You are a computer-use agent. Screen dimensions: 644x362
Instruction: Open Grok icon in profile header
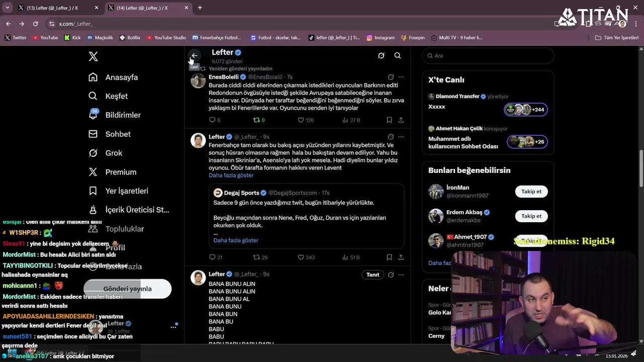[381, 56]
